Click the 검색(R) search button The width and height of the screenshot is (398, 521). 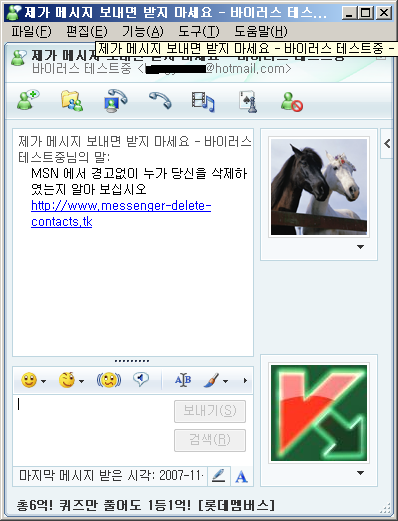coord(210,440)
